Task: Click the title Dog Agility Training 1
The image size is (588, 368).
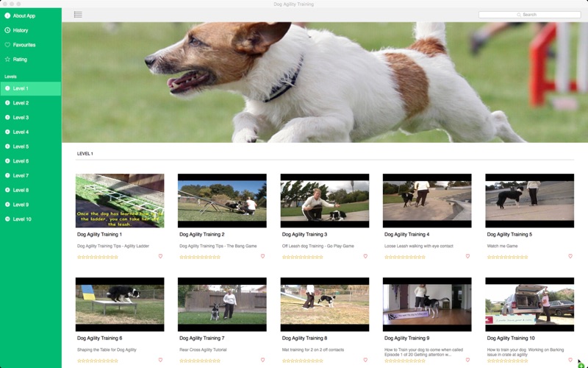Action: pos(99,234)
